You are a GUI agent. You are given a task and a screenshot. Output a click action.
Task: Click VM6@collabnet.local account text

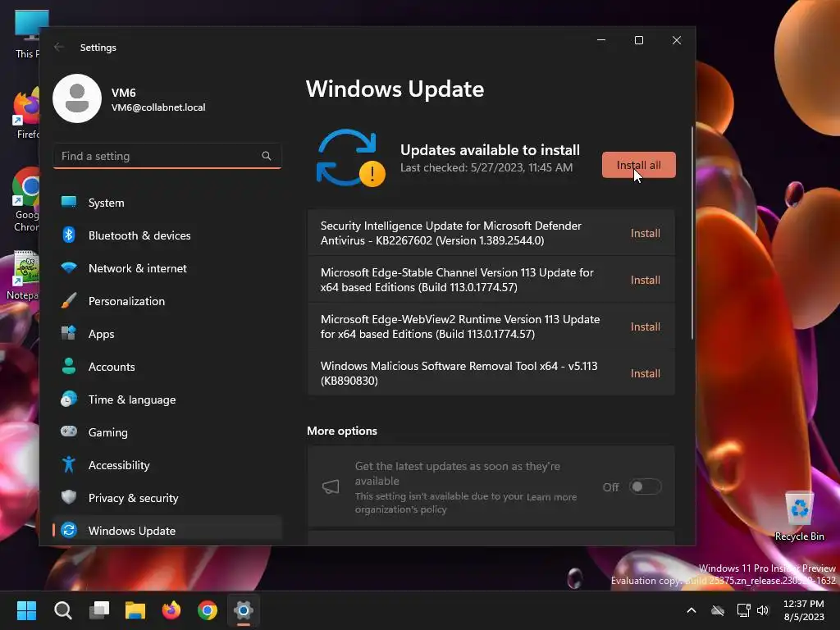click(x=158, y=107)
